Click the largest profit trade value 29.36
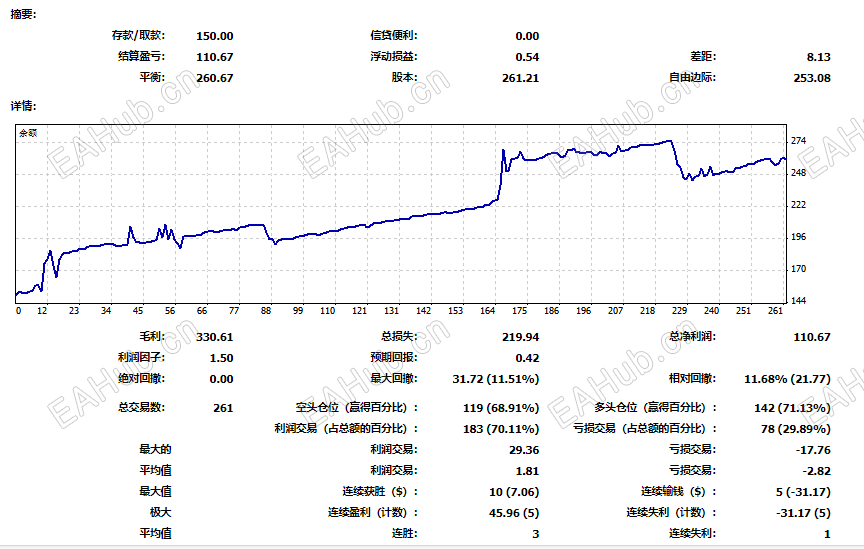Screen dimensions: 864x549 tap(524, 450)
